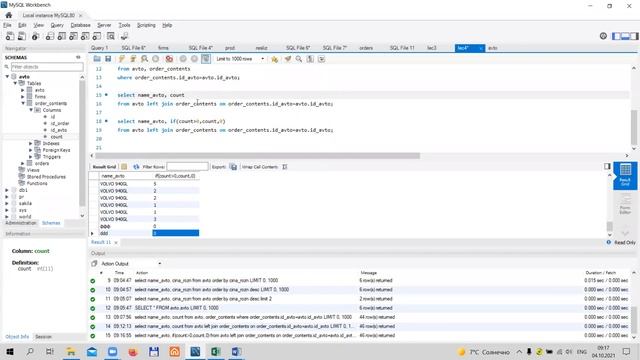This screenshot has width=640, height=360.
Task: Click the Filter Rows input field
Action: coord(187,167)
